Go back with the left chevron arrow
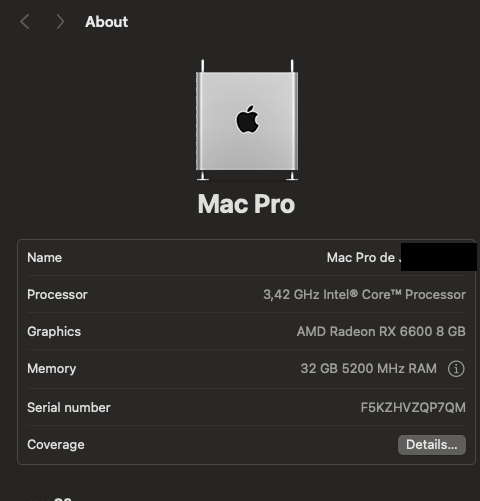Image resolution: width=480 pixels, height=501 pixels. point(25,22)
